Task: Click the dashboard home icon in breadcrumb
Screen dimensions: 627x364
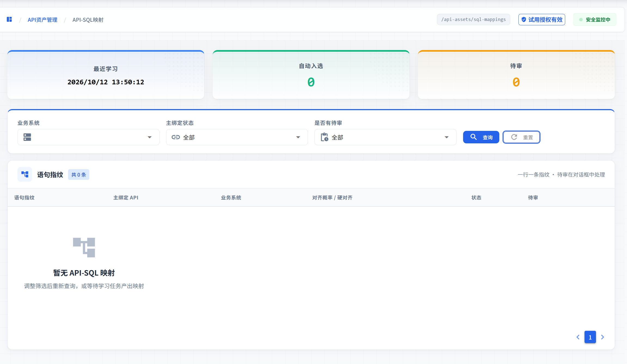Action: 9,20
